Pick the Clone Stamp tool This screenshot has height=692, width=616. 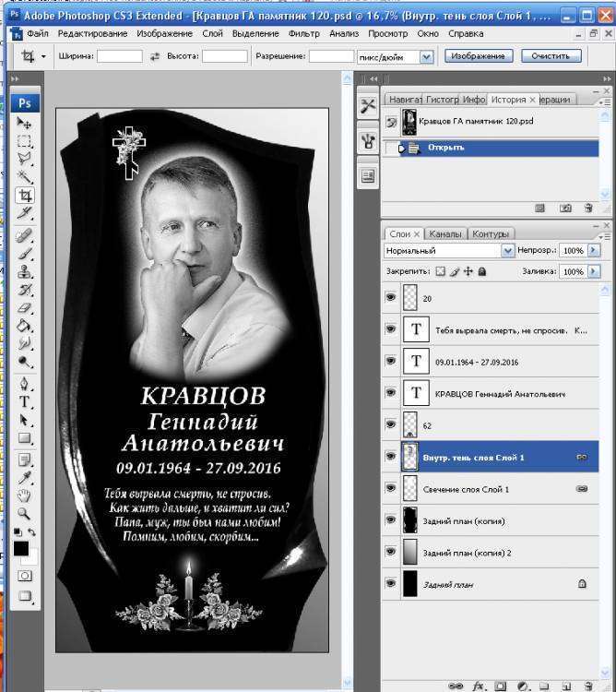(25, 270)
